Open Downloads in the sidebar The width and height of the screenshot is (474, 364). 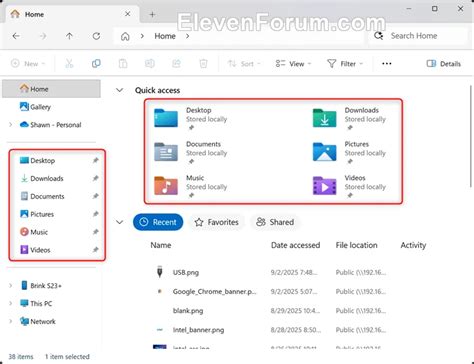(42, 178)
